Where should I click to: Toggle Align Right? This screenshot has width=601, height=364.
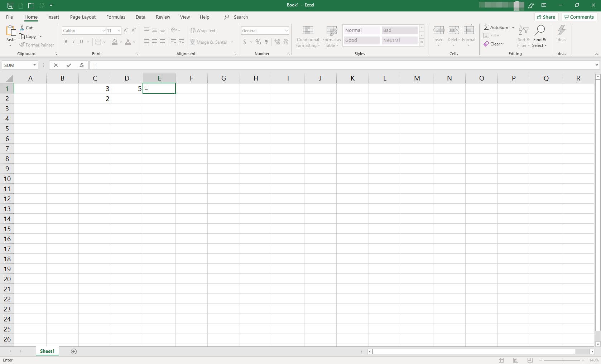[163, 42]
